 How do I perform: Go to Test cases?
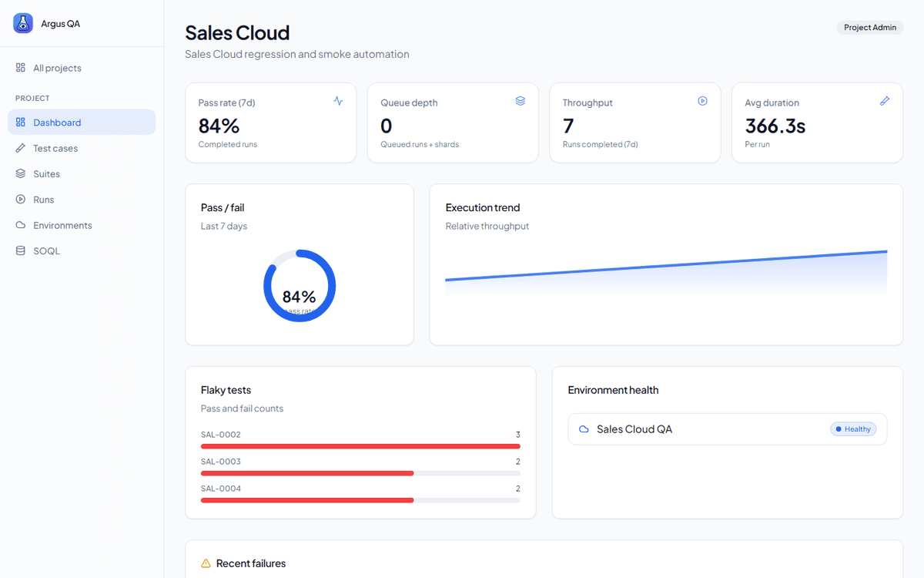pos(82,148)
